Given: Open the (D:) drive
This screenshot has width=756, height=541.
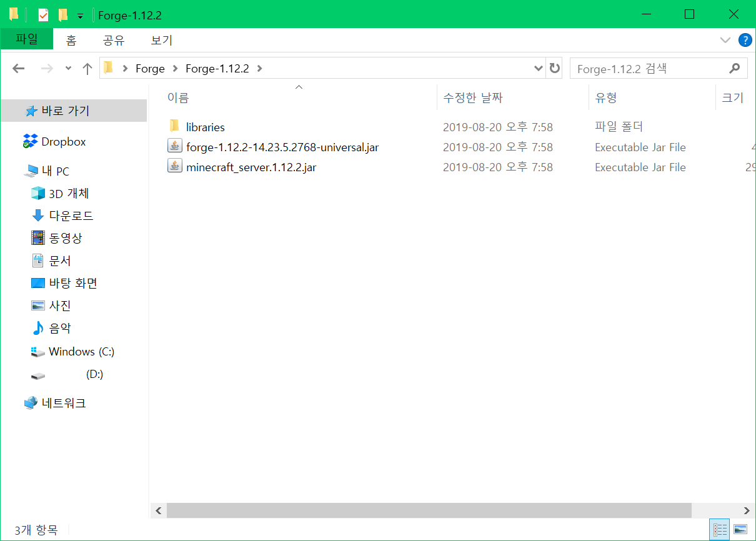Looking at the screenshot, I should pyautogui.click(x=95, y=374).
